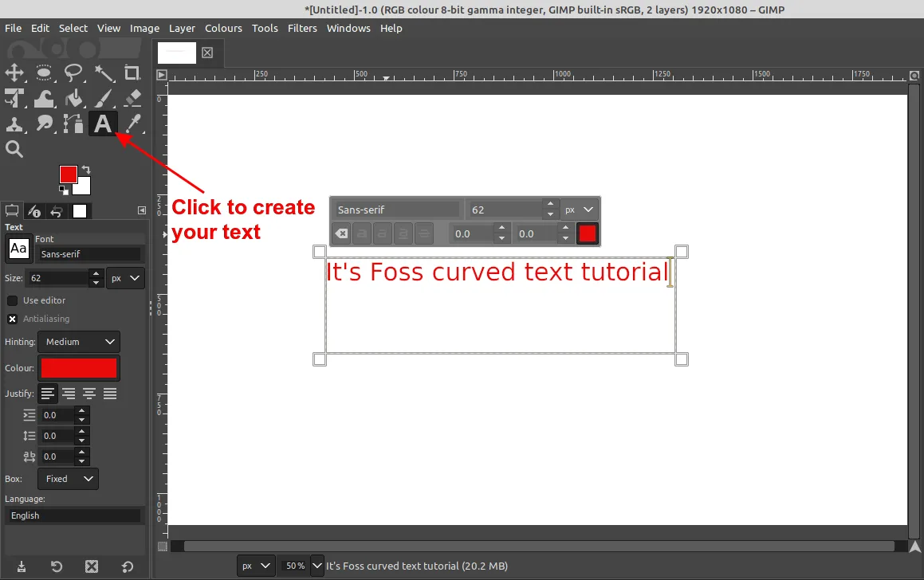
Task: Select the Crop tool
Action: [132, 73]
